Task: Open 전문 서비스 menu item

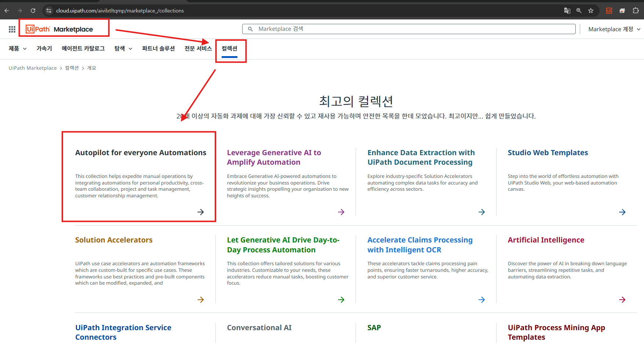Action: tap(198, 48)
